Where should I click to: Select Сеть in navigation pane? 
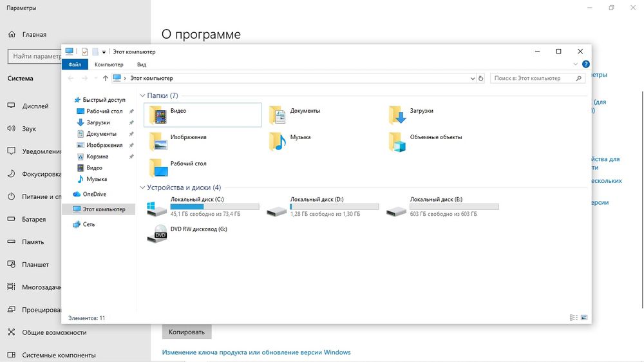(89, 224)
